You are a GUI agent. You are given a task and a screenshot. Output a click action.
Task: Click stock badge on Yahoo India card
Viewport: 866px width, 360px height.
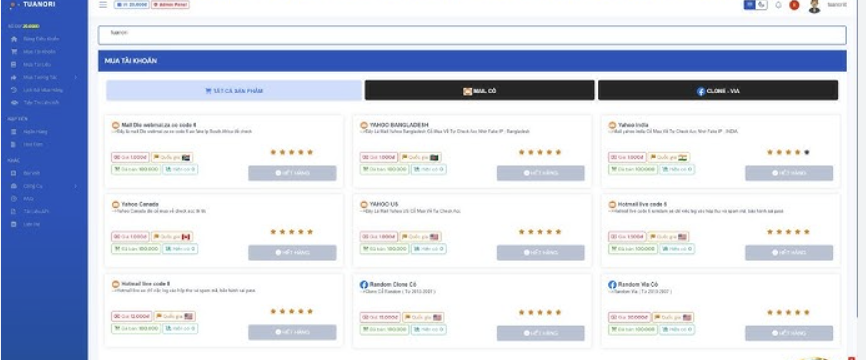677,170
